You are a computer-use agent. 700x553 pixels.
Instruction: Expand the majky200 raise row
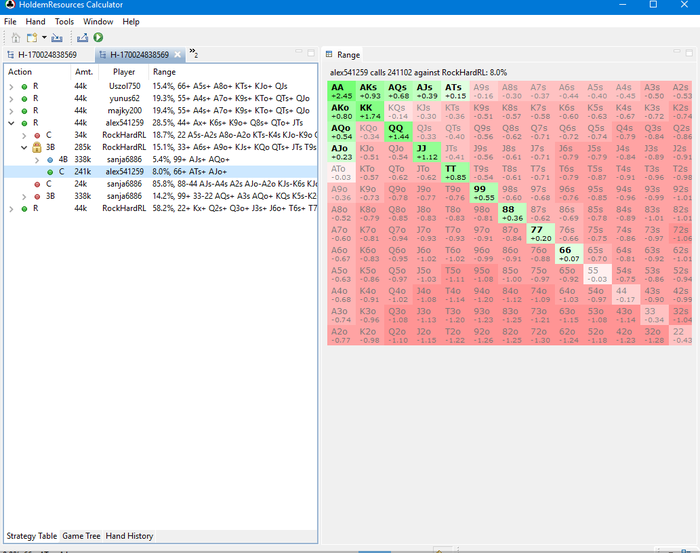coord(11,111)
